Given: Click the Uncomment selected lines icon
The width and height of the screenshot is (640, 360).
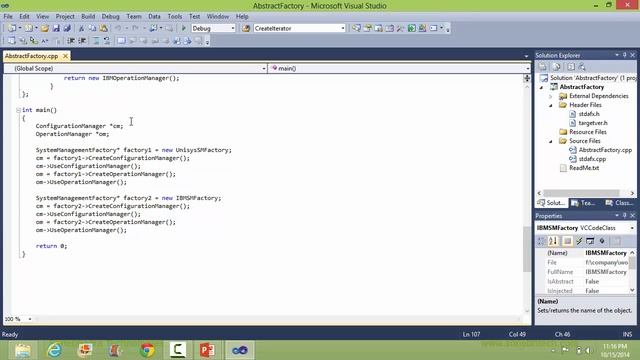Looking at the screenshot, I should coord(107,40).
